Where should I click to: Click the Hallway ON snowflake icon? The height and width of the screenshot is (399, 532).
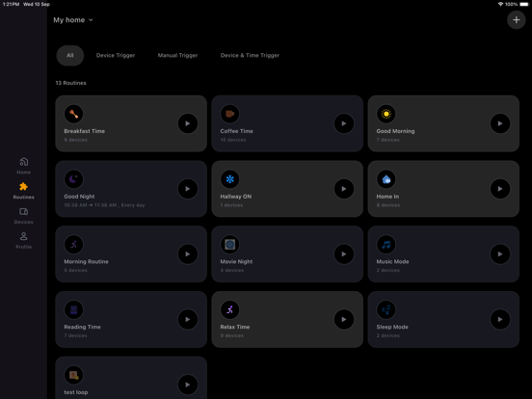click(229, 179)
